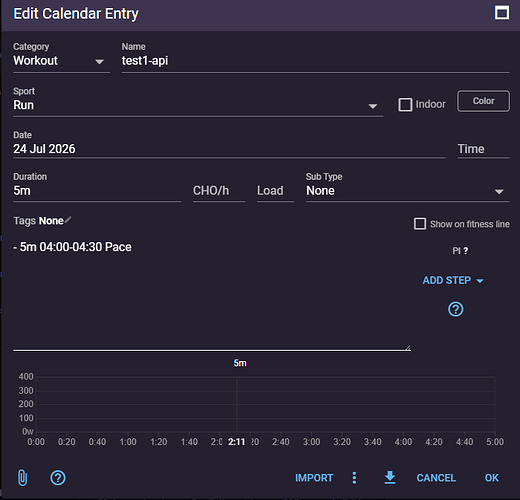Confirm with the OK button
This screenshot has width=520, height=500.
coord(492,478)
